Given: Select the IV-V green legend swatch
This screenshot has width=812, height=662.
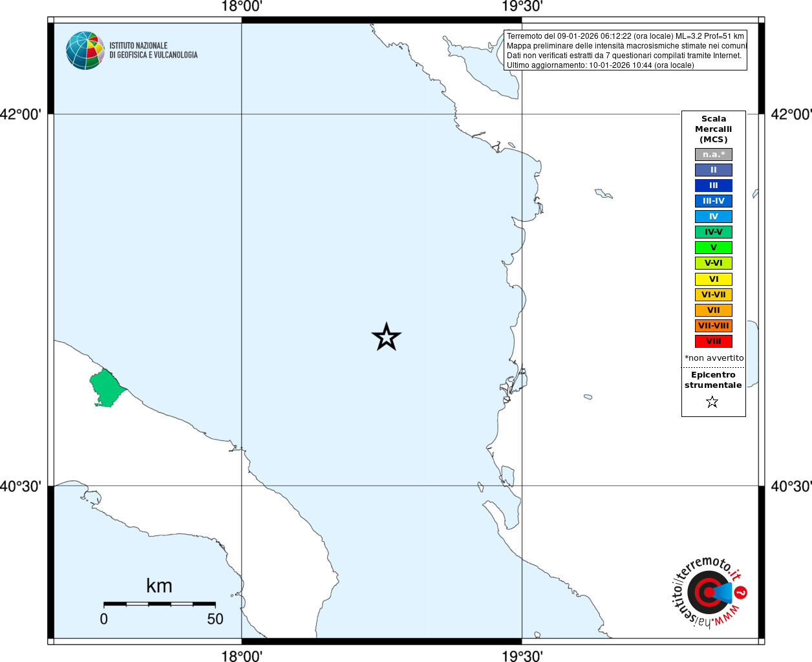Looking at the screenshot, I should [x=714, y=232].
